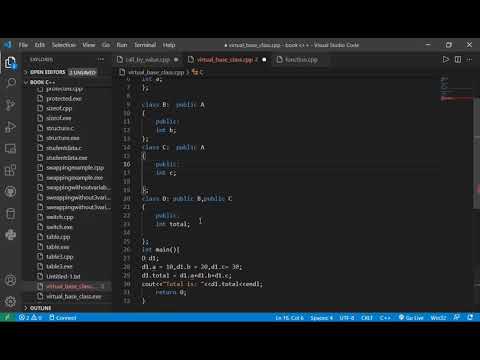The height and width of the screenshot is (360, 480).
Task: Click the feedback icon in status bar
Action: coord(457,317)
